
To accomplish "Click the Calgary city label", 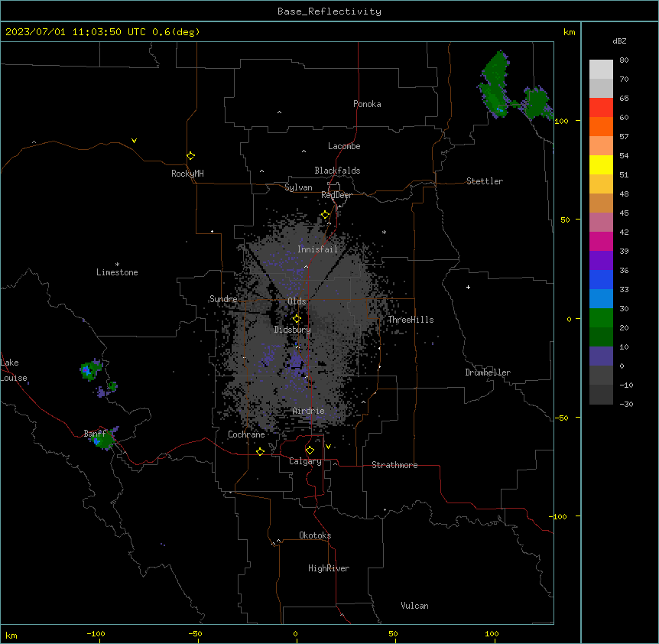I will tap(306, 461).
